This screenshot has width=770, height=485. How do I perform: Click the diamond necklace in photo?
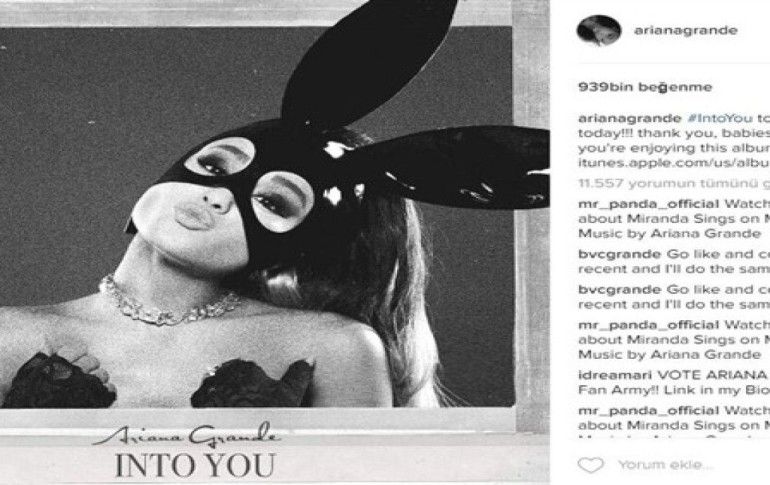(x=168, y=301)
